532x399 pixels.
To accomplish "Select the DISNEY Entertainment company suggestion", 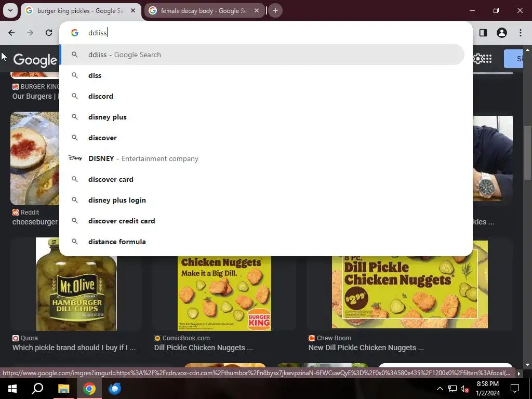I will [x=262, y=158].
